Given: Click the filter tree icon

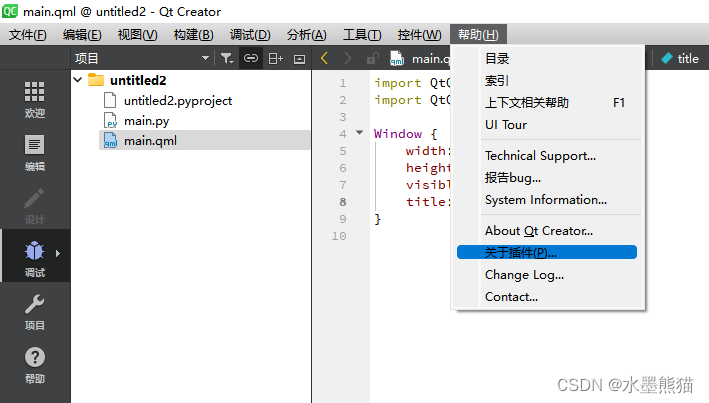Looking at the screenshot, I should tap(227, 58).
